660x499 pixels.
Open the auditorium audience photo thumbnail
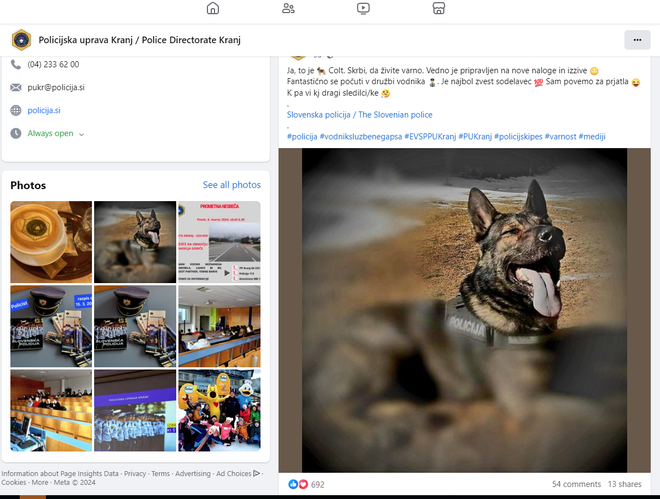[51, 410]
